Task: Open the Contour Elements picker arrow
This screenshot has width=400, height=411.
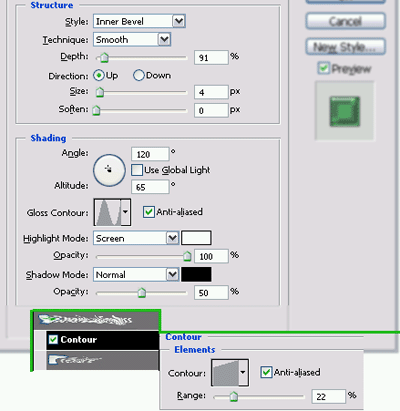Action: point(244,372)
